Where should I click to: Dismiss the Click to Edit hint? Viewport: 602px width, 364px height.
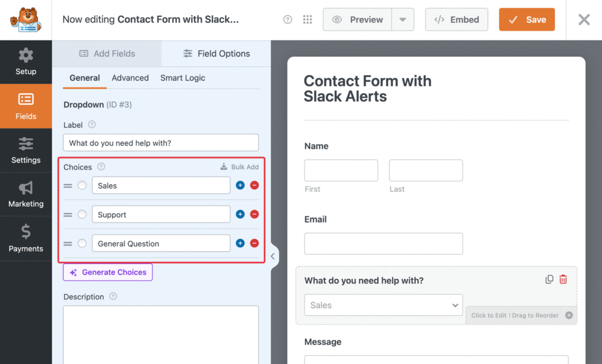(569, 315)
